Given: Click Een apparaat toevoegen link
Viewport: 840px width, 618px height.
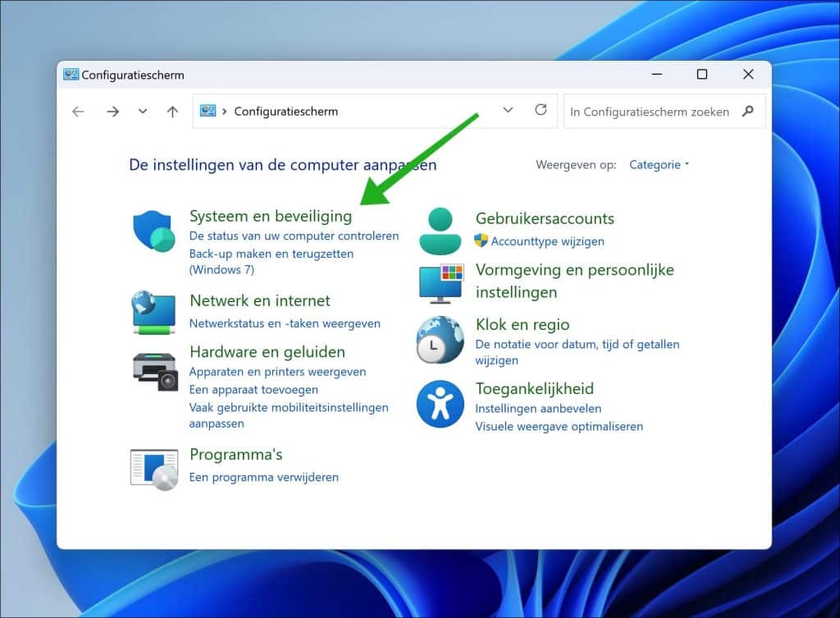Looking at the screenshot, I should [253, 390].
